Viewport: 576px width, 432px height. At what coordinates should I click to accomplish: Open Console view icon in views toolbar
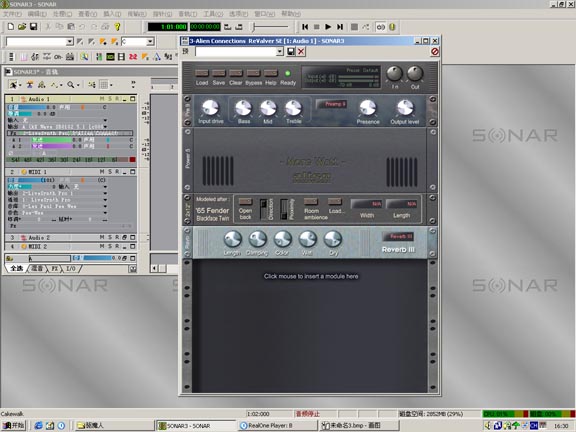point(99,57)
